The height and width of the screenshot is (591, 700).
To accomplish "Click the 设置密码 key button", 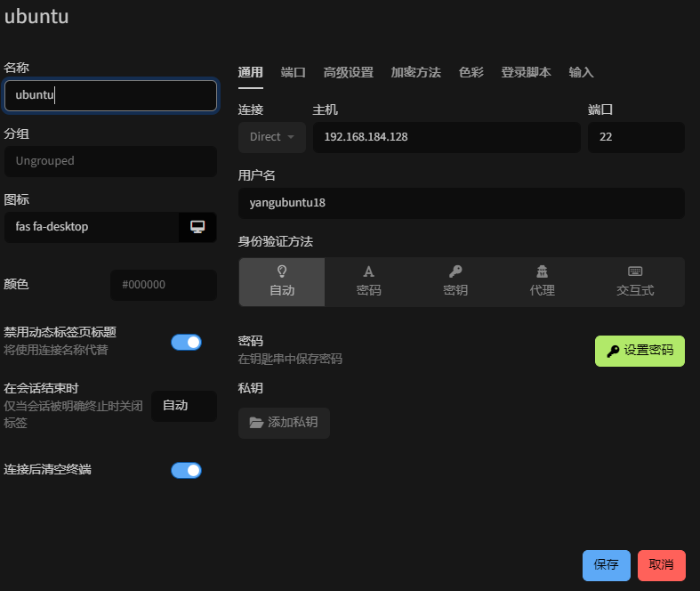I will [x=640, y=351].
